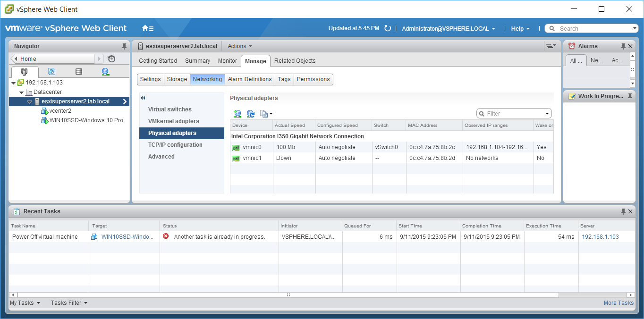Pin the Work In Progress panel

[630, 96]
